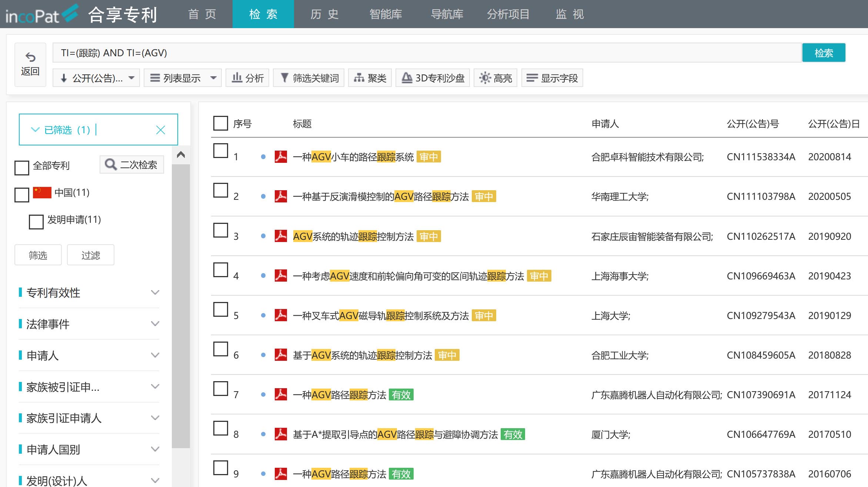The image size is (868, 487).
Task: Click the 检索 search button
Action: tap(824, 53)
